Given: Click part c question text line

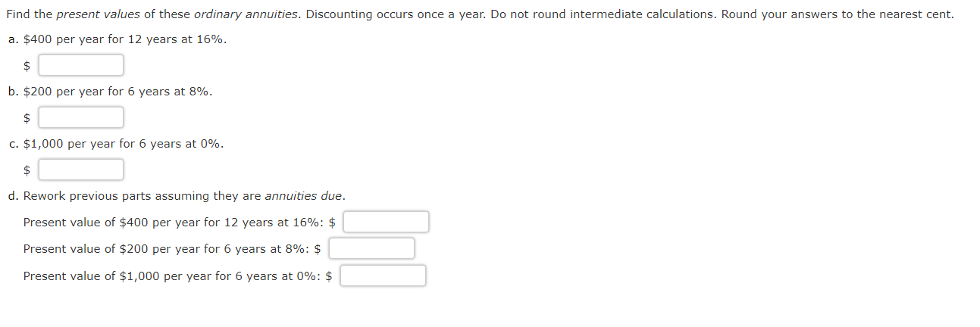Looking at the screenshot, I should pos(116,144).
